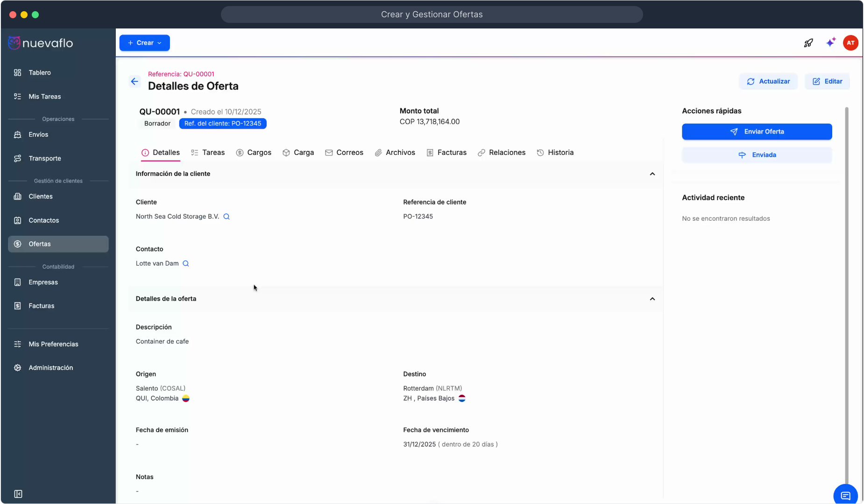
Task: Open the rocket icon in top bar
Action: (x=808, y=43)
